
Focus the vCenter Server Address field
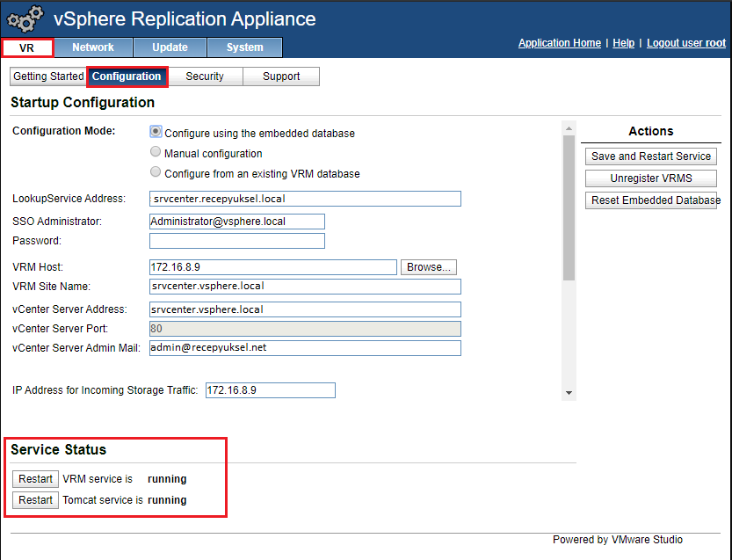[305, 309]
